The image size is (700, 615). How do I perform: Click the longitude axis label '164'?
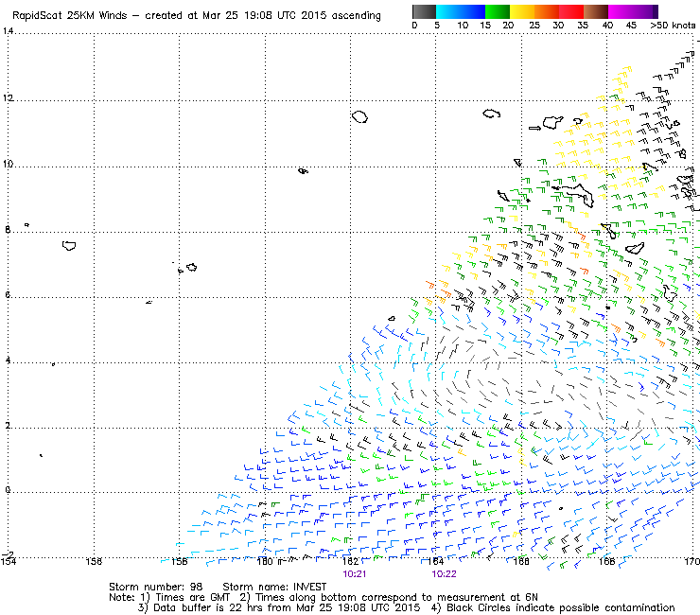436,561
